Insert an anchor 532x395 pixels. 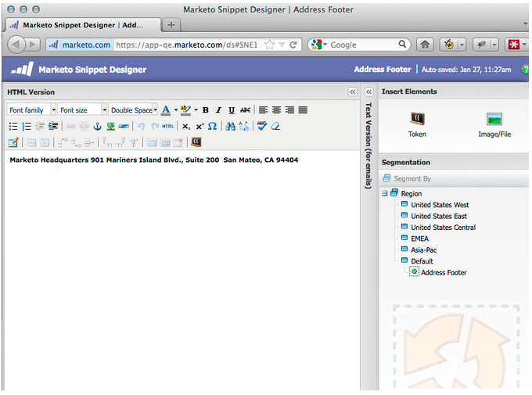pos(97,126)
